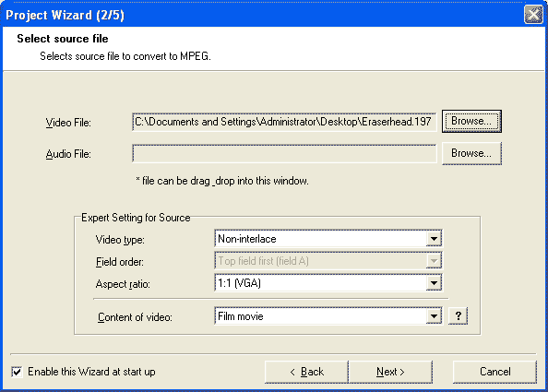Click the Project Wizard title bar
Image resolution: width=548 pixels, height=392 pixels.
(262, 15)
